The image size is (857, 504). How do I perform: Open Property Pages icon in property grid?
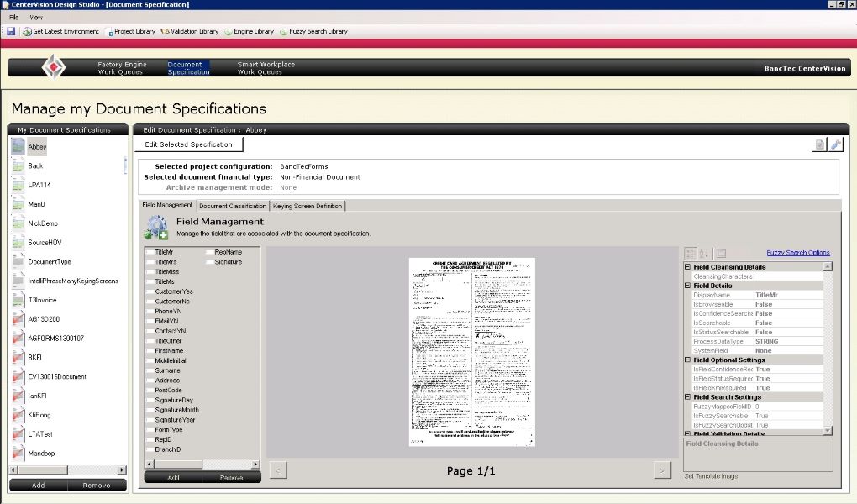click(x=722, y=253)
